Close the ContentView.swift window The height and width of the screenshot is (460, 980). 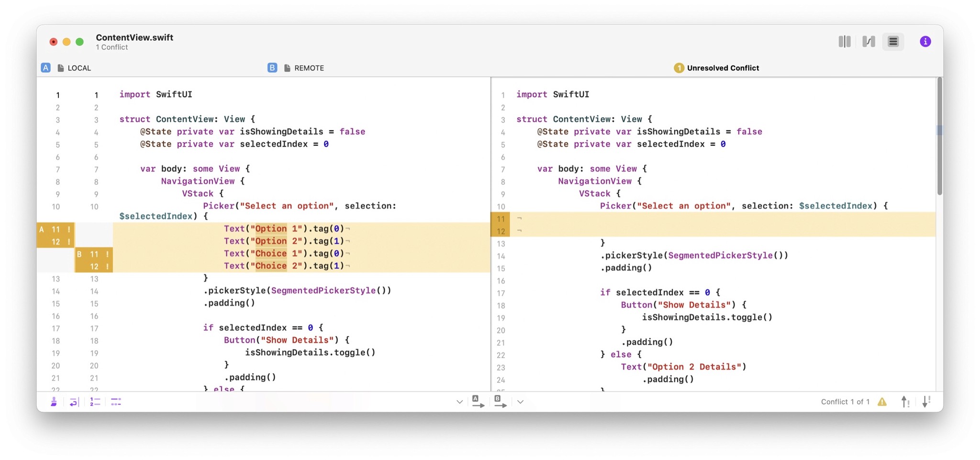click(54, 42)
